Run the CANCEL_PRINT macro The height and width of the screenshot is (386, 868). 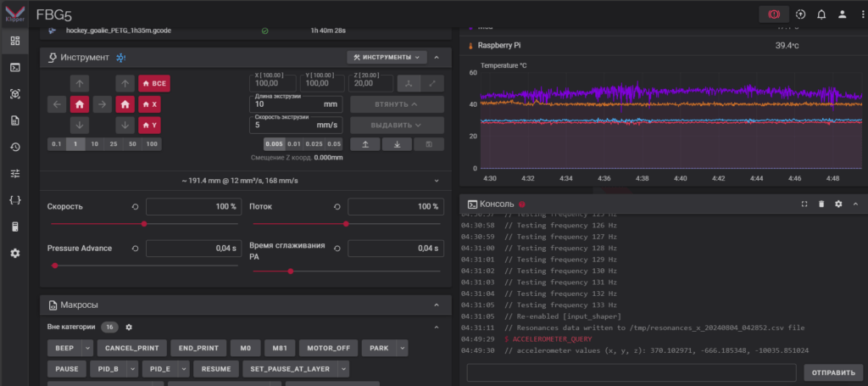click(130, 348)
